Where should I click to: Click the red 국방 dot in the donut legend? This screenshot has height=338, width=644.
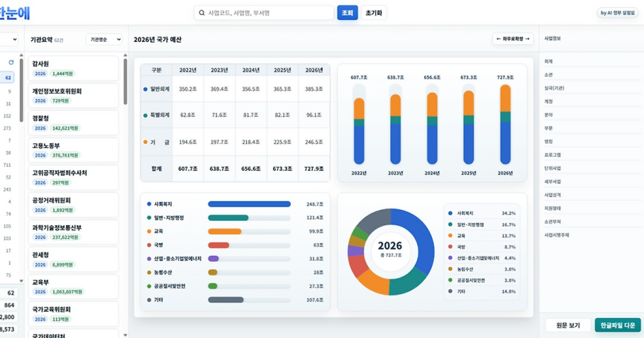[x=450, y=247]
